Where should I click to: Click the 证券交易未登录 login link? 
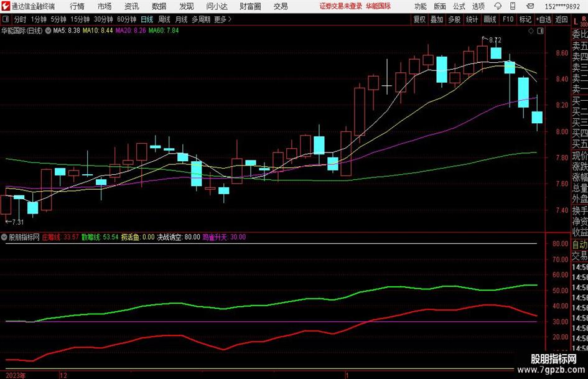coord(341,6)
